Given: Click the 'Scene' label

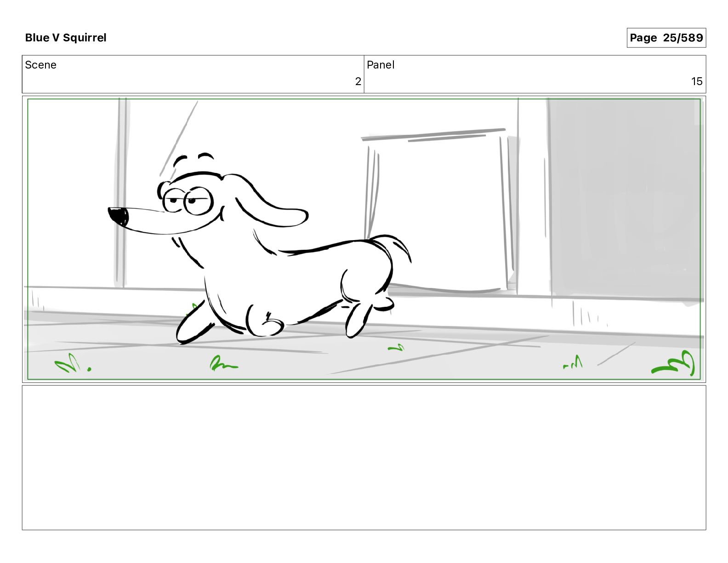Looking at the screenshot, I should point(40,65).
